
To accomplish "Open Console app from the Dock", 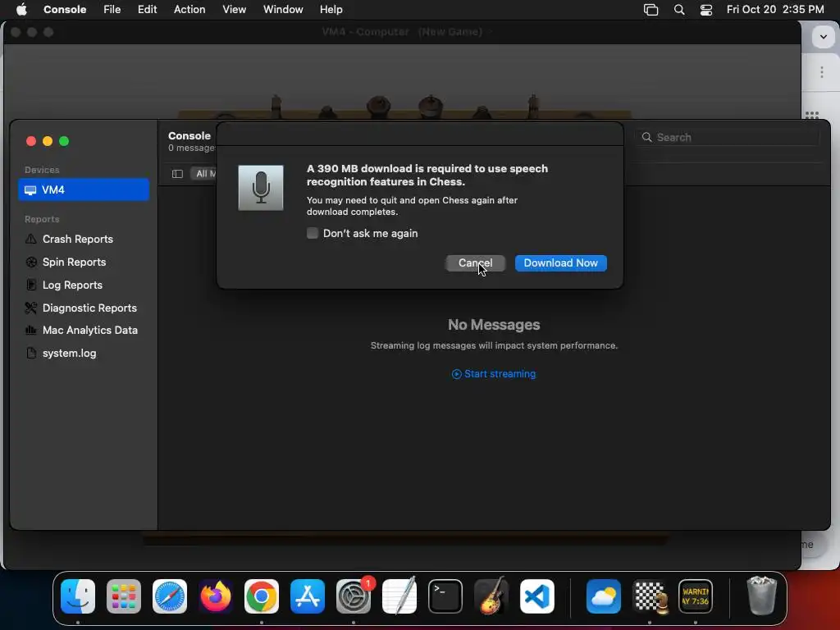I will 696,596.
